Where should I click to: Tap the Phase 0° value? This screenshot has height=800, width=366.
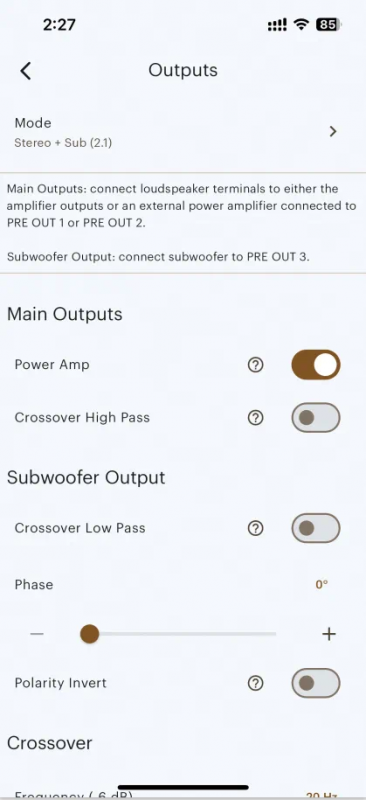click(321, 585)
